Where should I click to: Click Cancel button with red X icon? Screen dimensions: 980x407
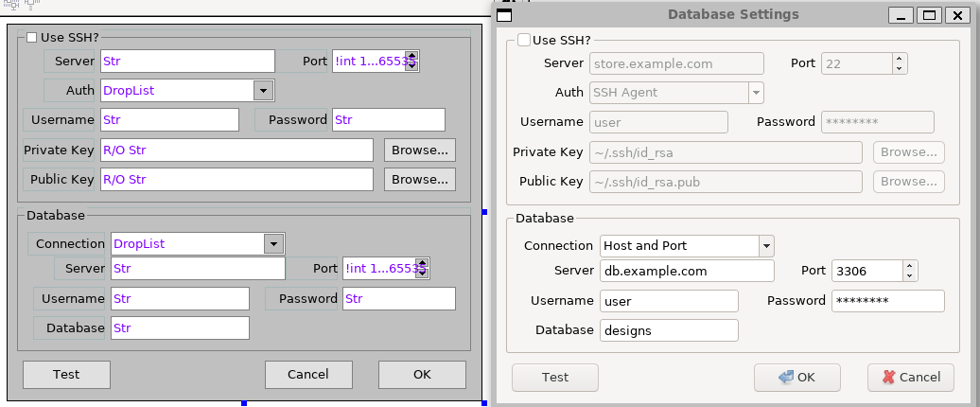pyautogui.click(x=910, y=377)
